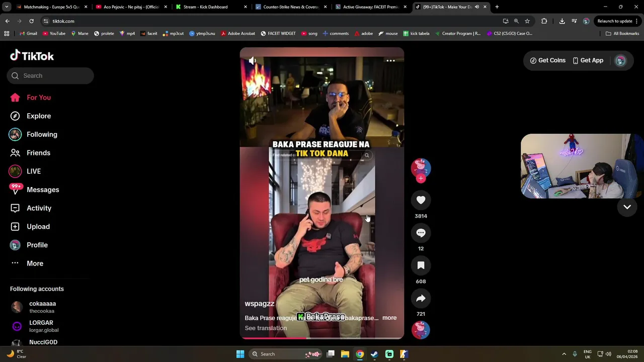The height and width of the screenshot is (362, 644).
Task: Go back in browser history
Action: [x=7, y=21]
